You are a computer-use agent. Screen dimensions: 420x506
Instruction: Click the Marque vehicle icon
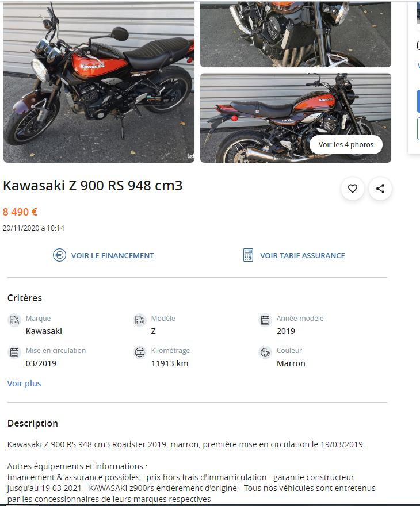coord(14,320)
